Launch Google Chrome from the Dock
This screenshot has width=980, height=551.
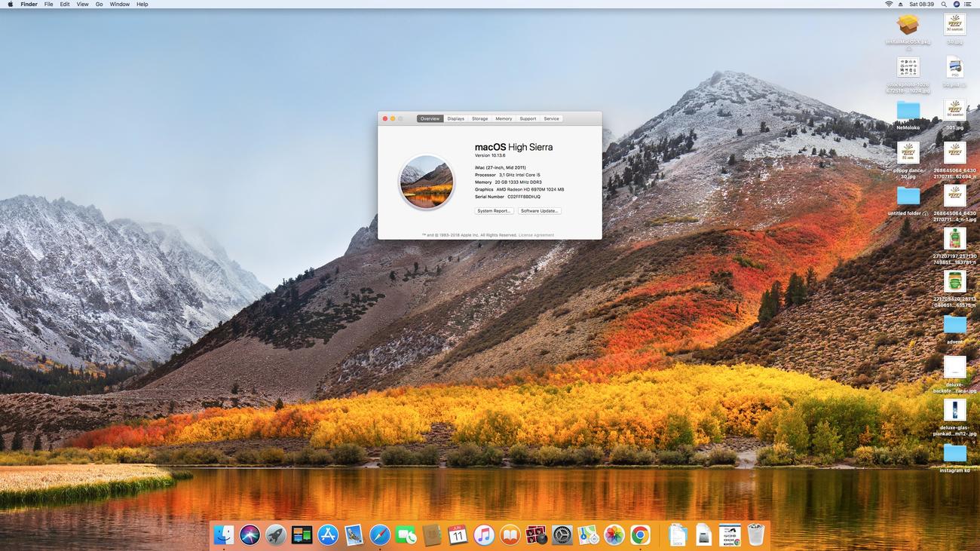[x=640, y=535]
